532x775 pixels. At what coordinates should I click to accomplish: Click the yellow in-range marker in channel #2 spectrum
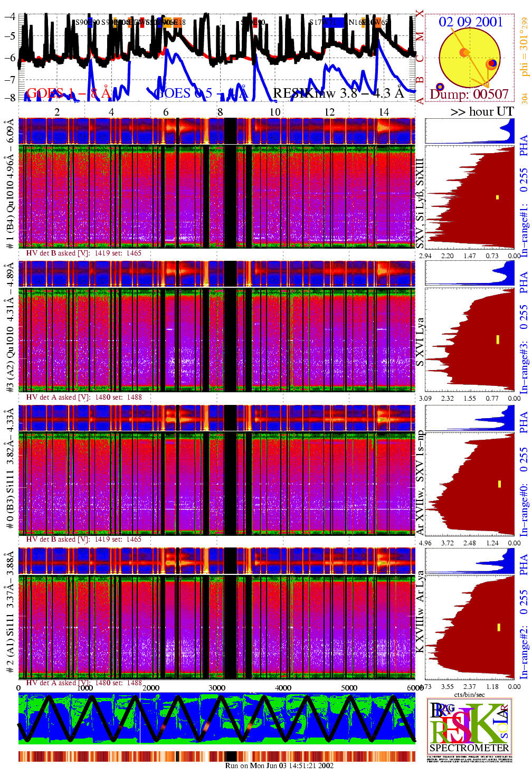click(x=498, y=627)
